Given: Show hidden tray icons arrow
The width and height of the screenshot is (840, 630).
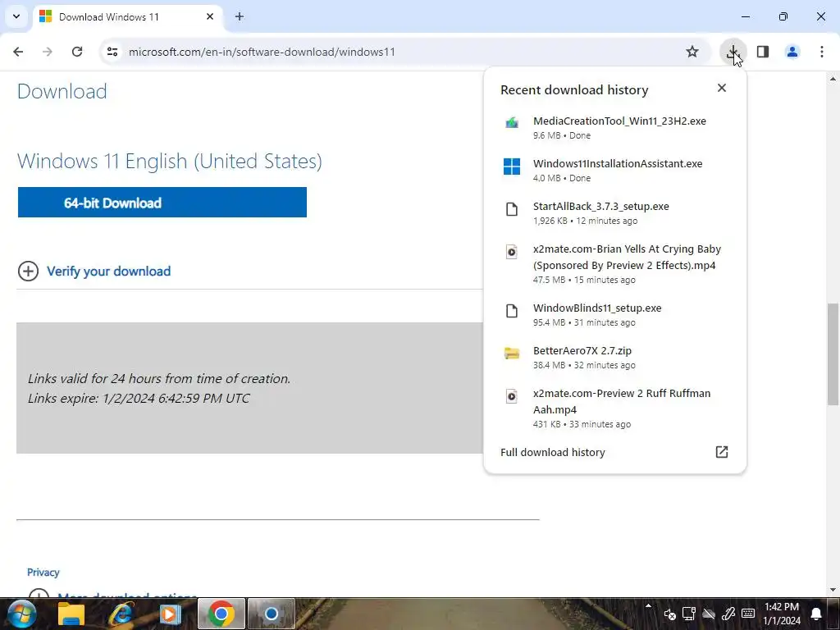Looking at the screenshot, I should tap(648, 606).
